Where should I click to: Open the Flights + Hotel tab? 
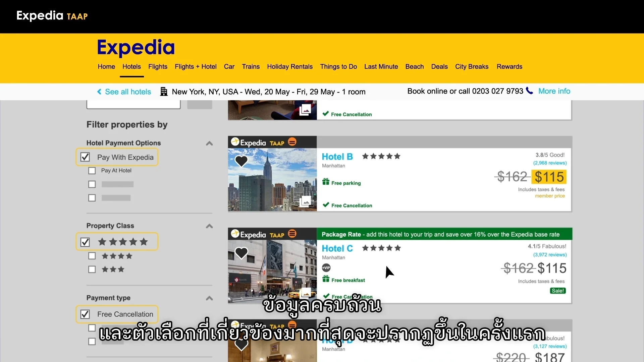[x=196, y=67]
